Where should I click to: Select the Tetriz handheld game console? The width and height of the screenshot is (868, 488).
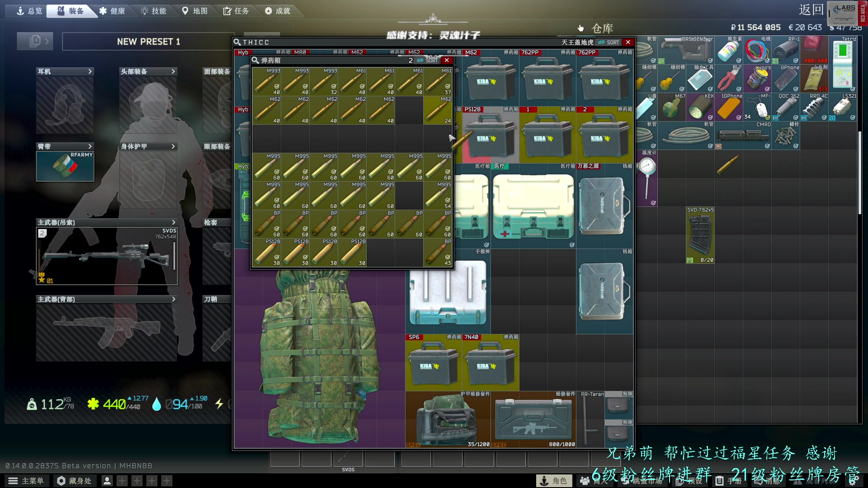[842, 64]
